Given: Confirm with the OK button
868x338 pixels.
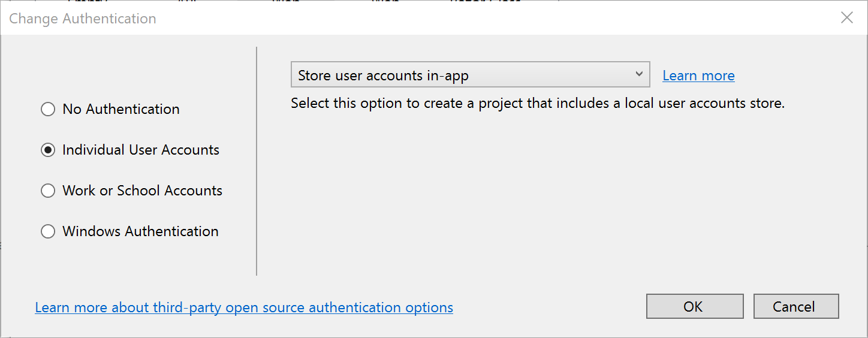Looking at the screenshot, I should 695,306.
